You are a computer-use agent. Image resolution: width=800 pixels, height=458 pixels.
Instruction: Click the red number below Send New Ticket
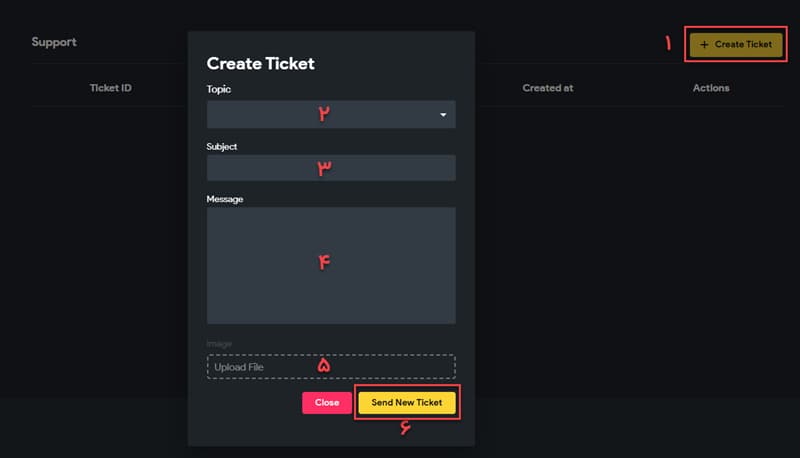(x=405, y=427)
